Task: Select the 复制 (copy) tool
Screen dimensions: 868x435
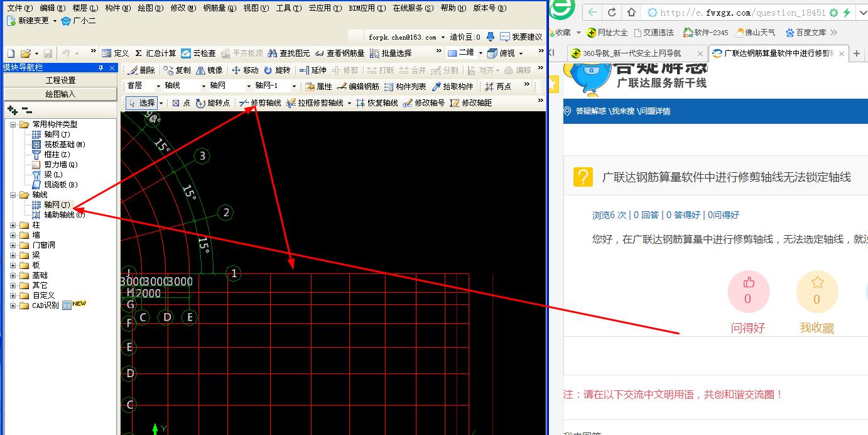Action: tap(177, 70)
